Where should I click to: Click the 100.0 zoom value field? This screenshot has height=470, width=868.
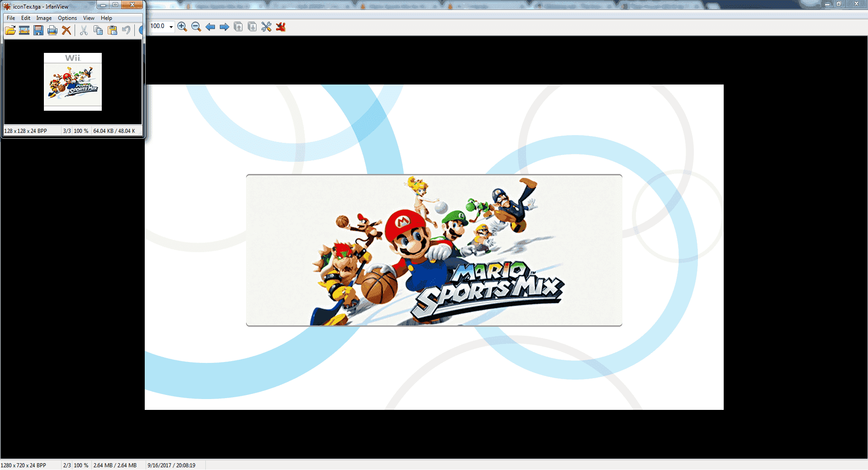click(x=158, y=26)
